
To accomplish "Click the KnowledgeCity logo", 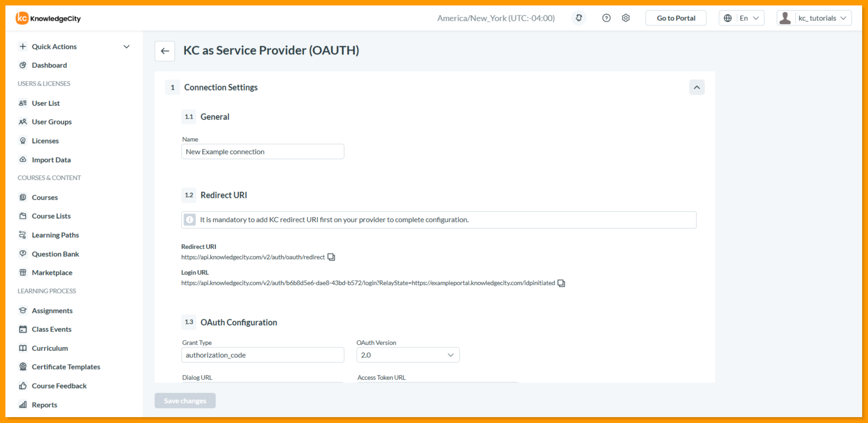I will tap(48, 18).
